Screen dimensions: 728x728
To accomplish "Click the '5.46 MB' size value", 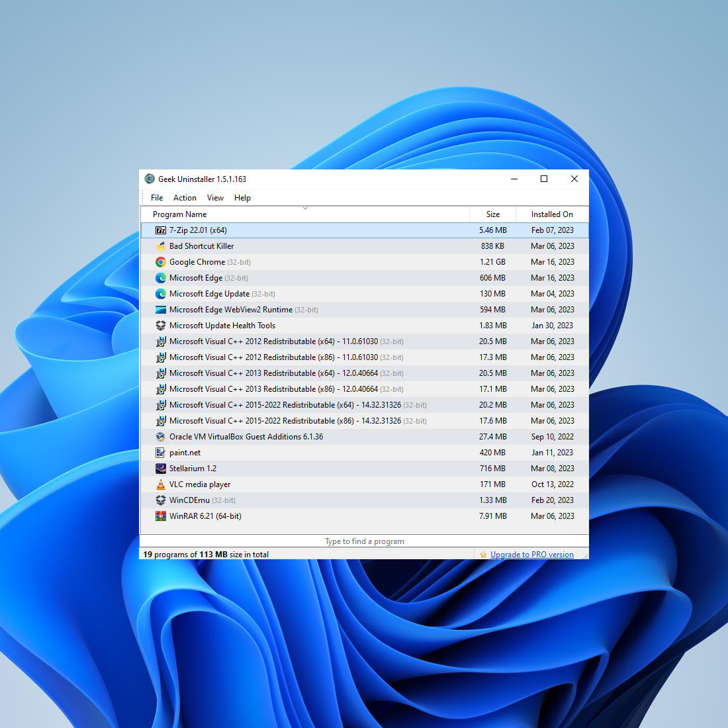I will tap(492, 230).
